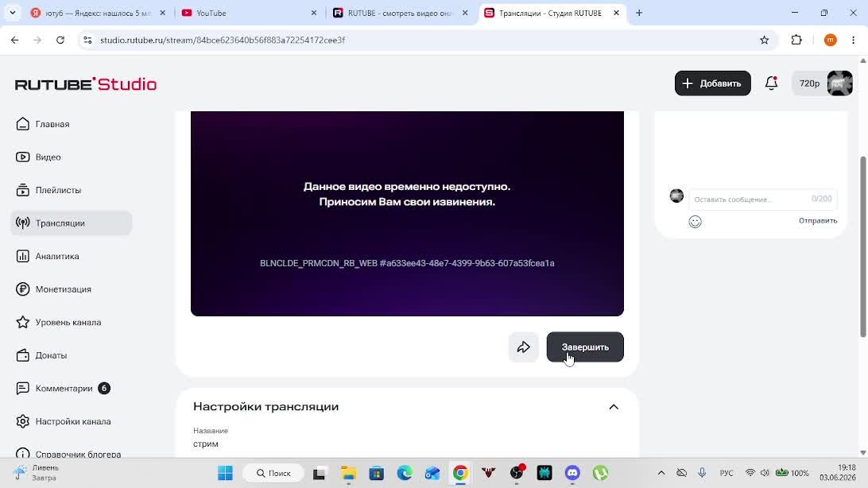The height and width of the screenshot is (488, 868).
Task: Open Chrome three-dot menu
Action: click(853, 40)
